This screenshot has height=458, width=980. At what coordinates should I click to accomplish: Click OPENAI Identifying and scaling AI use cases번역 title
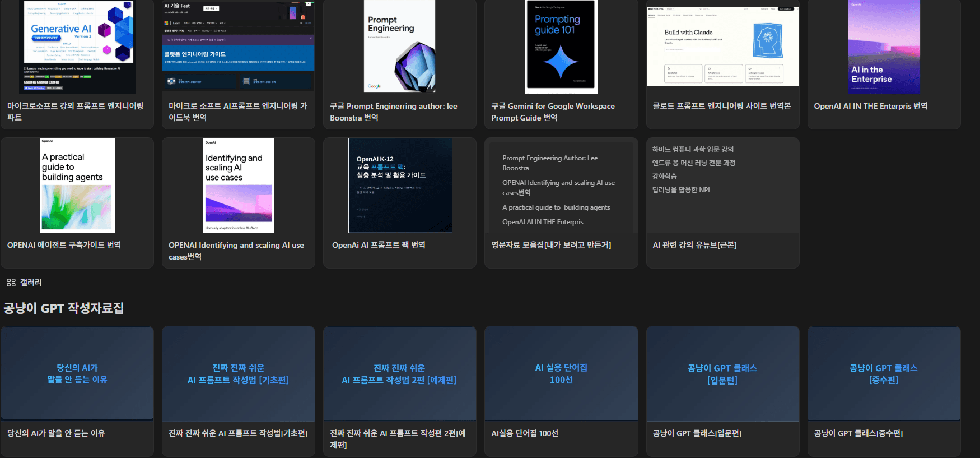pos(236,251)
